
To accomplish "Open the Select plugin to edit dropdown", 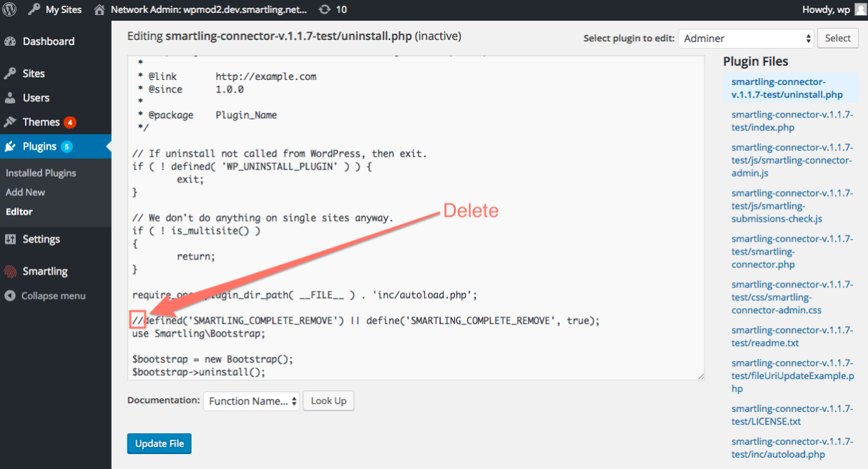I will tap(746, 38).
